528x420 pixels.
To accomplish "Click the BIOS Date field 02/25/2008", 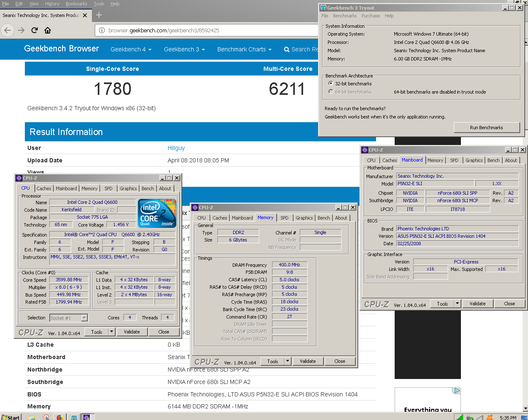I will pyautogui.click(x=457, y=244).
